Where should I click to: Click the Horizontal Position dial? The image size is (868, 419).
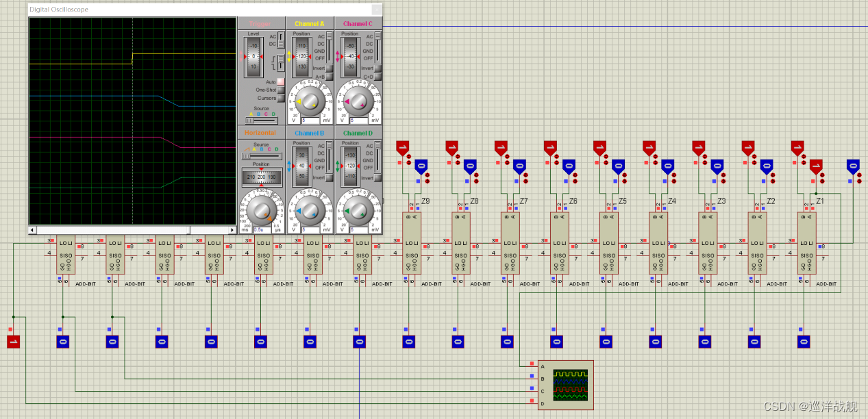pos(261,177)
